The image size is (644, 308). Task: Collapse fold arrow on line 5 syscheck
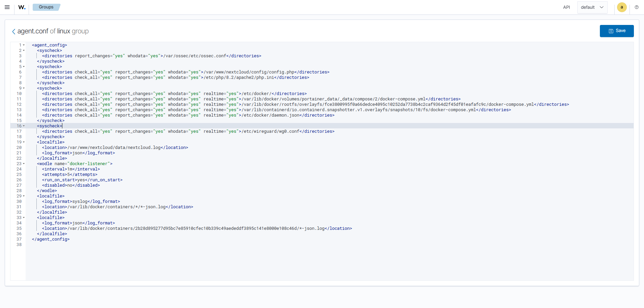[24, 67]
